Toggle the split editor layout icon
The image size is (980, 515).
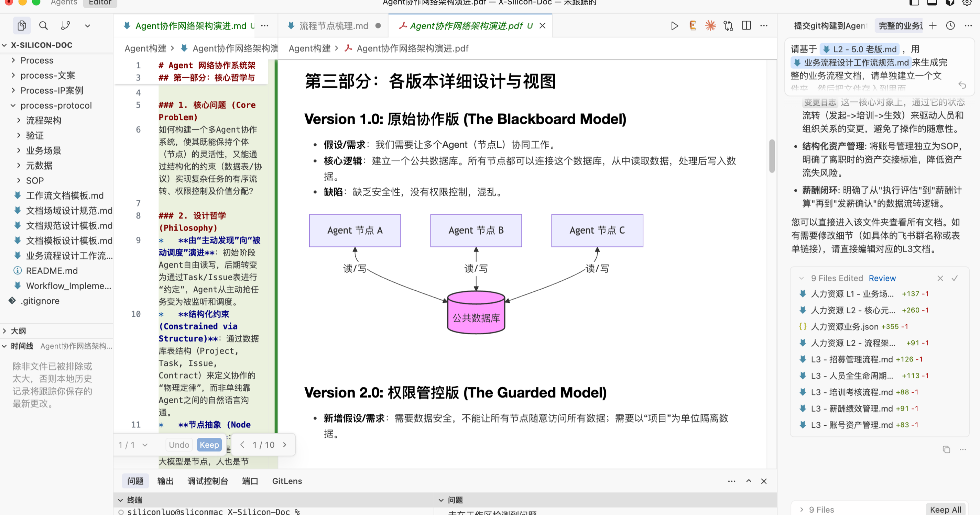(x=746, y=26)
